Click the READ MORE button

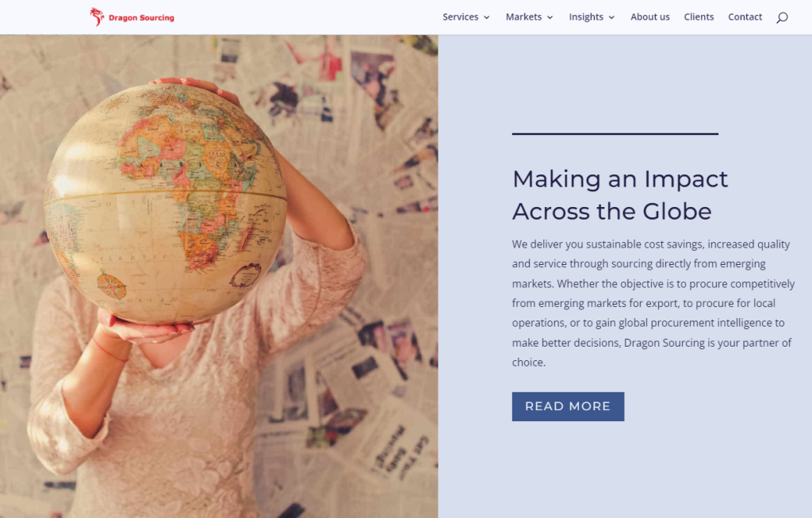click(x=568, y=407)
